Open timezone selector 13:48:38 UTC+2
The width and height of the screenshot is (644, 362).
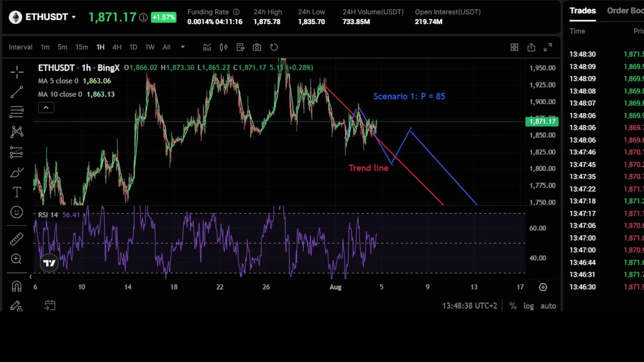point(469,306)
